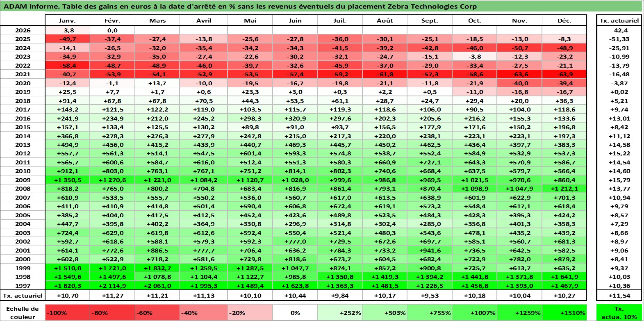This screenshot has width=644, height=321.
Task: Click the '+11,27' bottom-row value under Févr.
Action: point(112,296)
